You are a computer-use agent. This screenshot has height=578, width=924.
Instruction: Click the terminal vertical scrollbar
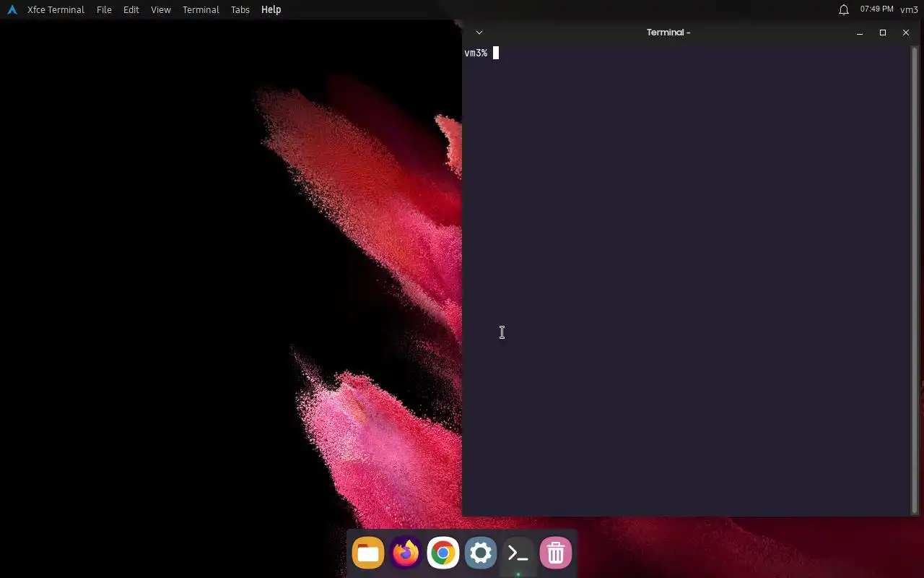[x=915, y=280]
